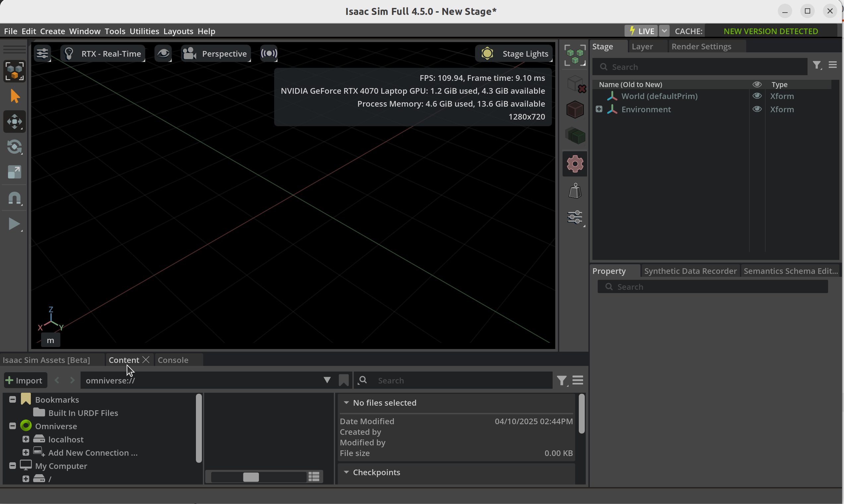Viewport: 844px width, 504px height.
Task: Switch to the Layer tab
Action: coord(642,47)
